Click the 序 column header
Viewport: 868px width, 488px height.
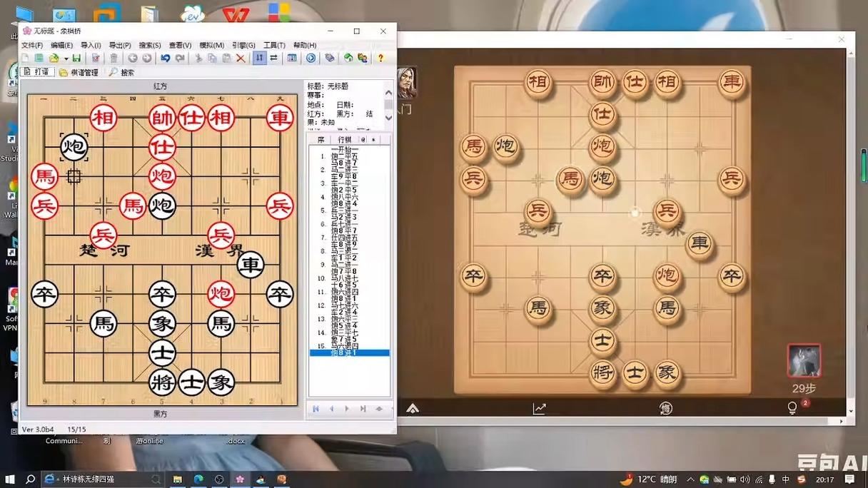click(x=321, y=140)
